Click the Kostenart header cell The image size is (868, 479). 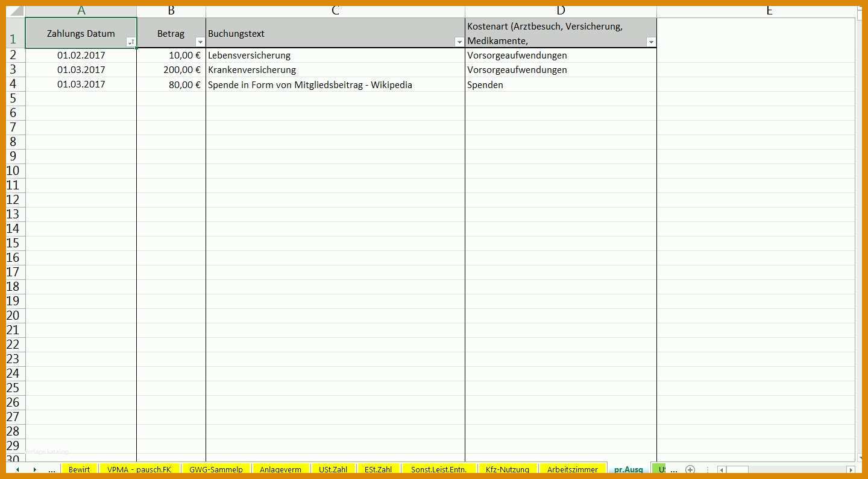click(561, 33)
